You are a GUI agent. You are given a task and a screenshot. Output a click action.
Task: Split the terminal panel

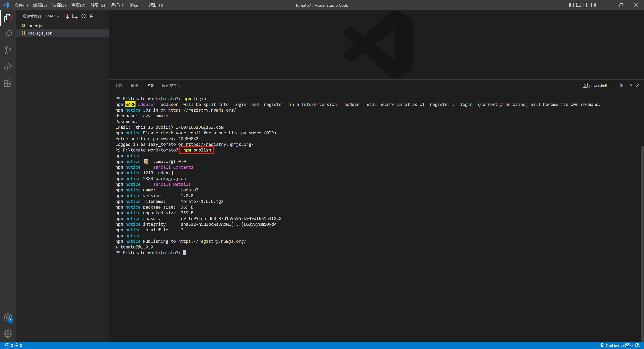[x=613, y=85]
